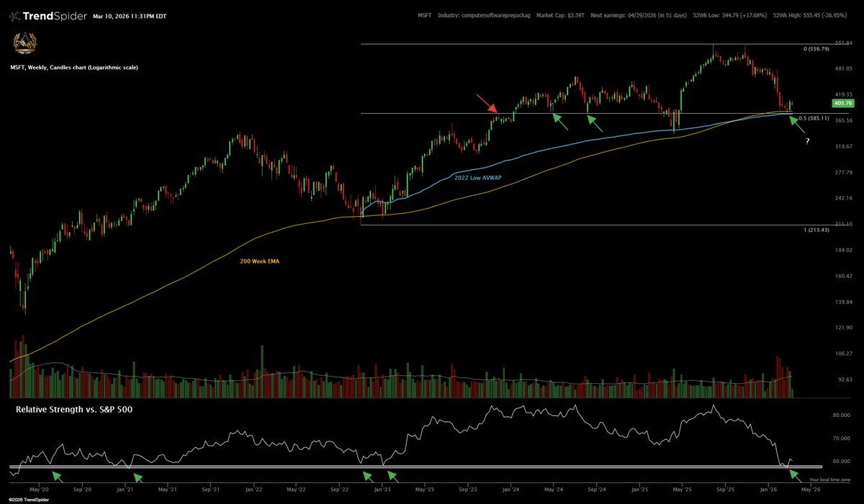864x504 pixels.
Task: Click the MSFT ticker symbol in the header
Action: pyautogui.click(x=426, y=15)
